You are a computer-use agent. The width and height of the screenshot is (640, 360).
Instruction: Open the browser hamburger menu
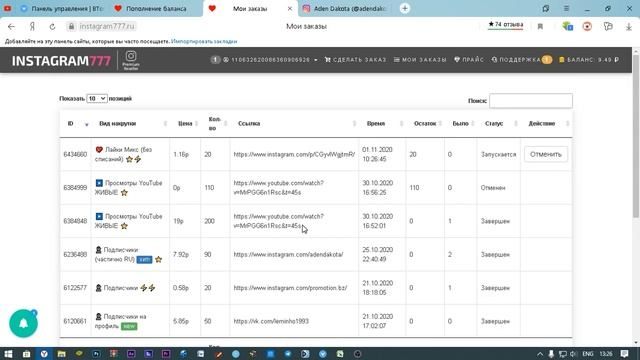tap(567, 9)
